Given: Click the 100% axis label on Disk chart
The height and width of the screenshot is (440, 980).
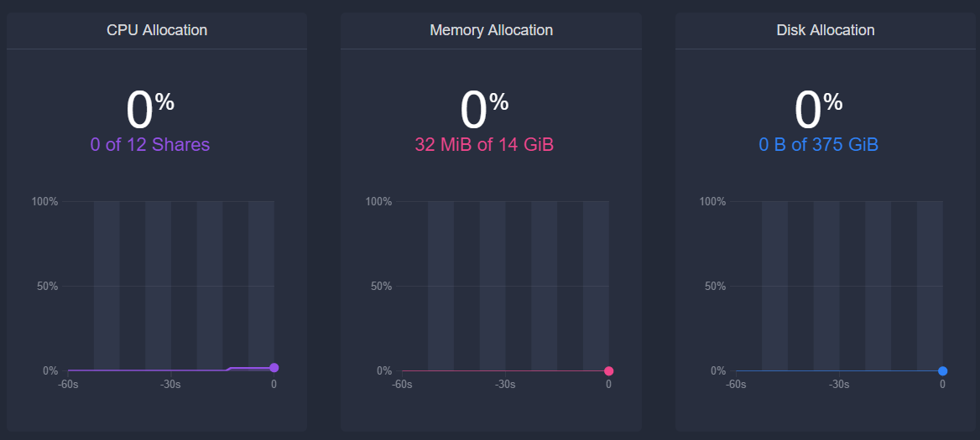Looking at the screenshot, I should pyautogui.click(x=712, y=202).
